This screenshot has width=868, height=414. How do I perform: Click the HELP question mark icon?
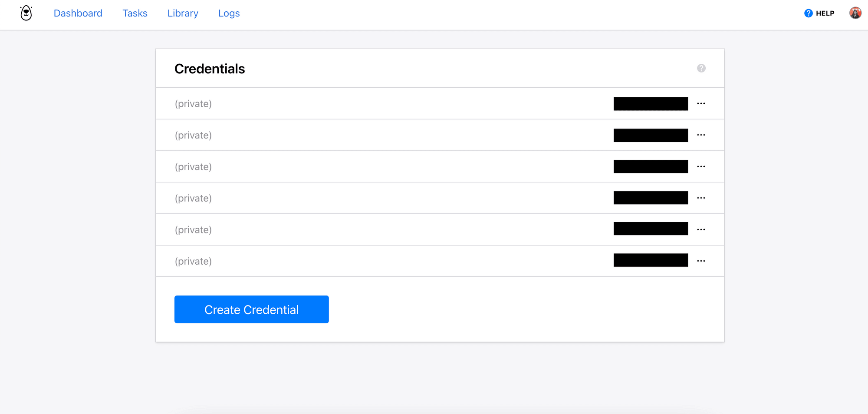click(x=808, y=13)
